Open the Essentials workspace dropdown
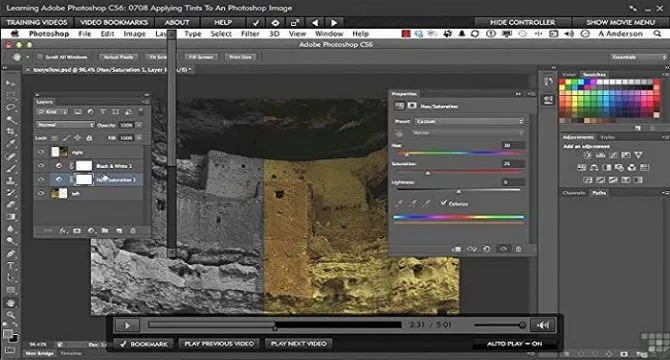 pyautogui.click(x=638, y=57)
